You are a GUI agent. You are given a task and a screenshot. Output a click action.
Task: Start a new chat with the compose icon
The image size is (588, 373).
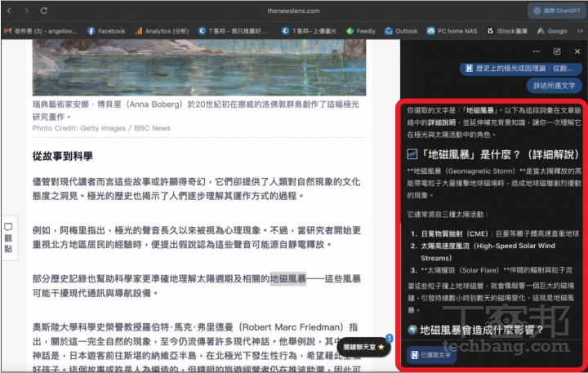pos(557,51)
